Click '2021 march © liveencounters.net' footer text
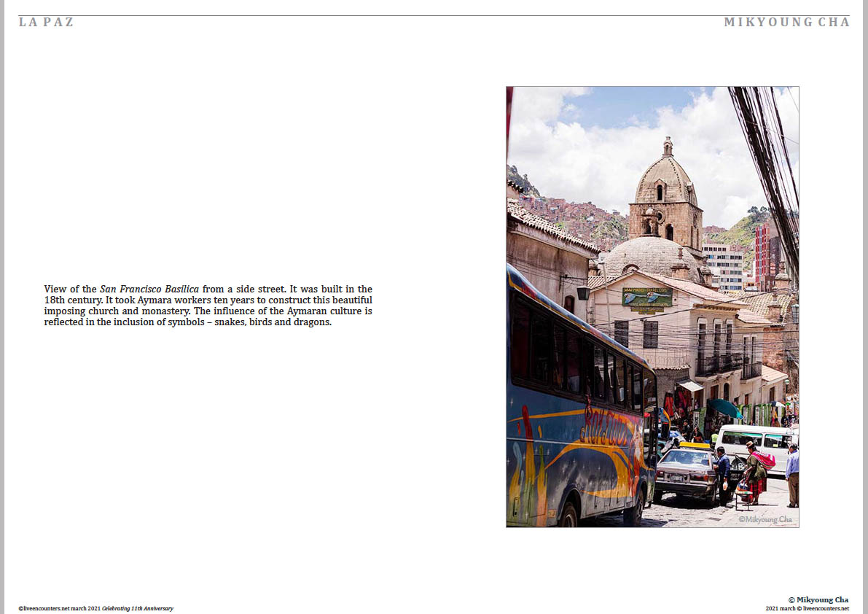 point(807,608)
